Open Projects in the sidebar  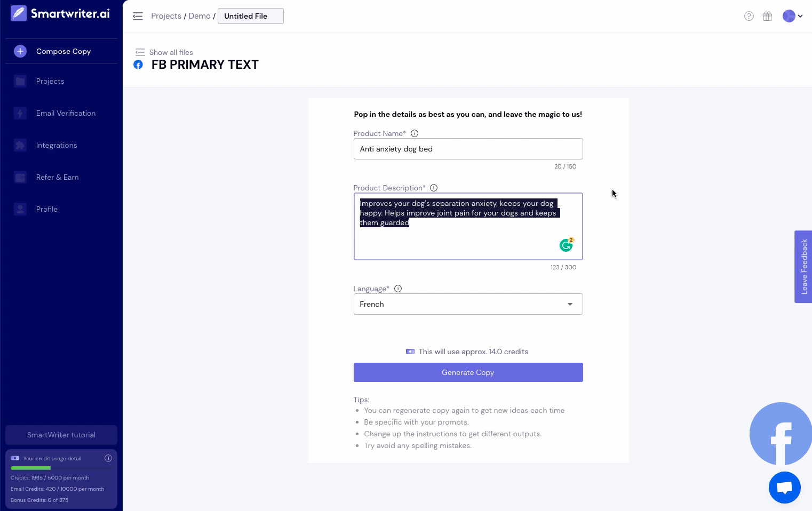(50, 81)
